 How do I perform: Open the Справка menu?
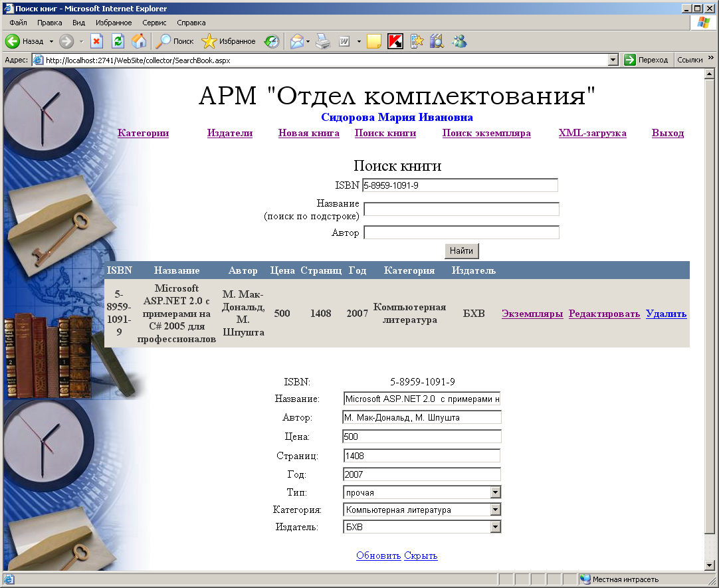191,23
